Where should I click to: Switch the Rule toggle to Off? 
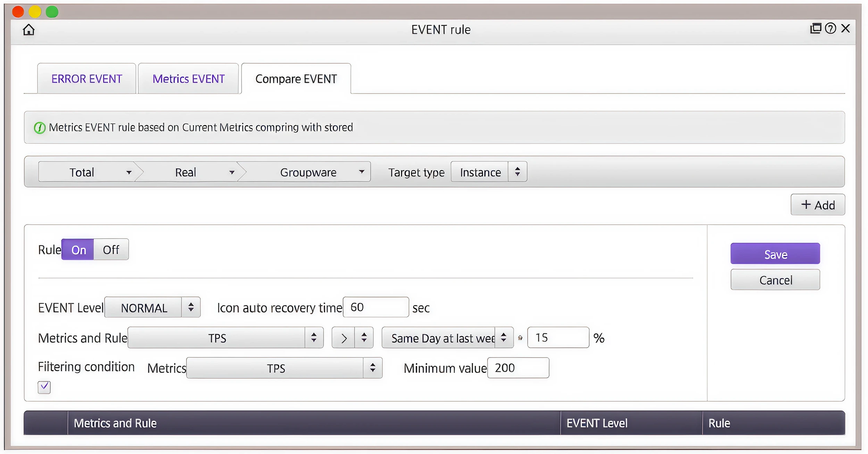point(111,250)
